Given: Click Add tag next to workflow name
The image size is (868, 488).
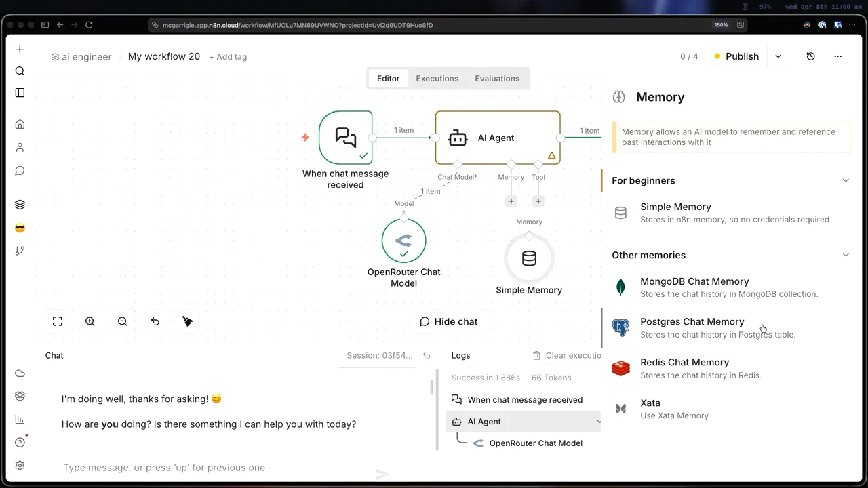Looking at the screenshot, I should (228, 57).
